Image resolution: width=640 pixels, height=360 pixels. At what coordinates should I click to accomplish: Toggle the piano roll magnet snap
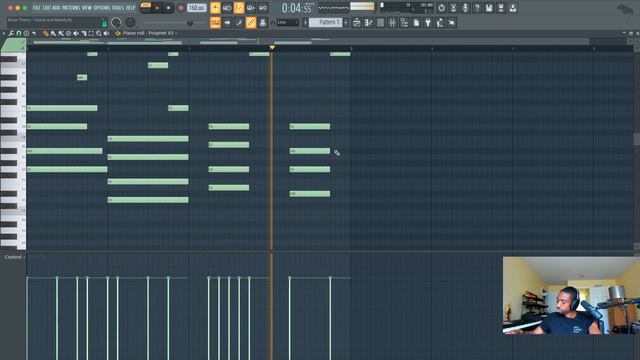tap(19, 33)
